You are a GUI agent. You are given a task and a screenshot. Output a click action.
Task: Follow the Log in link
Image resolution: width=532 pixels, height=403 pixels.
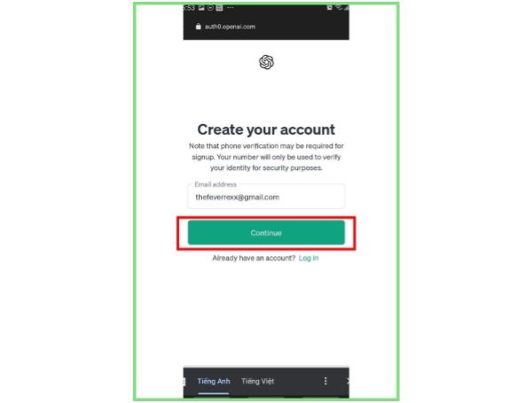click(x=309, y=258)
